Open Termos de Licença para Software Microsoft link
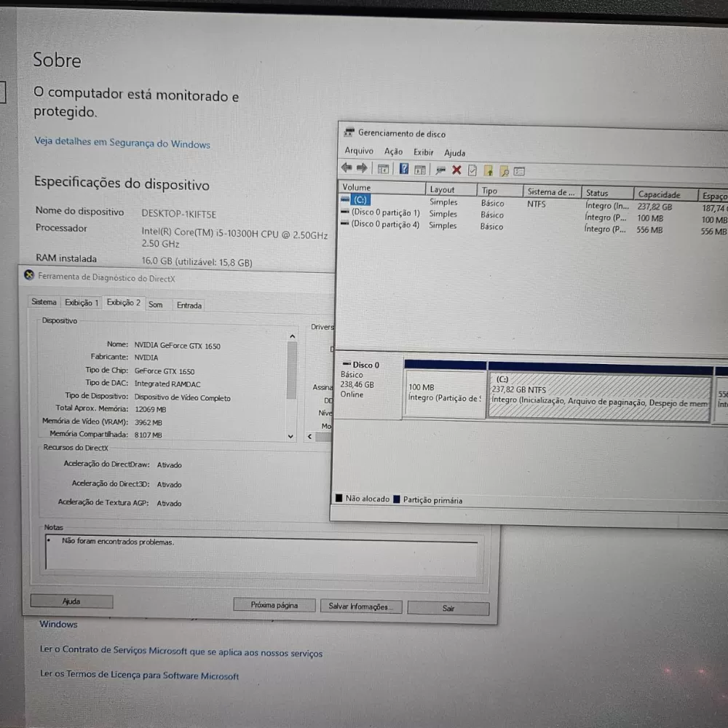 [139, 675]
